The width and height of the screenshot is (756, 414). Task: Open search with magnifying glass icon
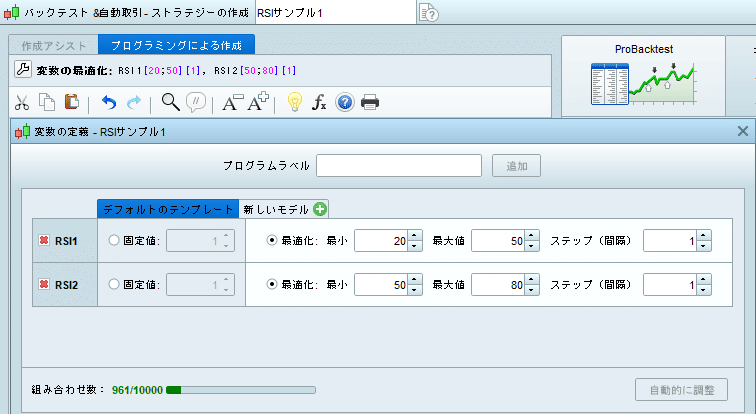170,102
